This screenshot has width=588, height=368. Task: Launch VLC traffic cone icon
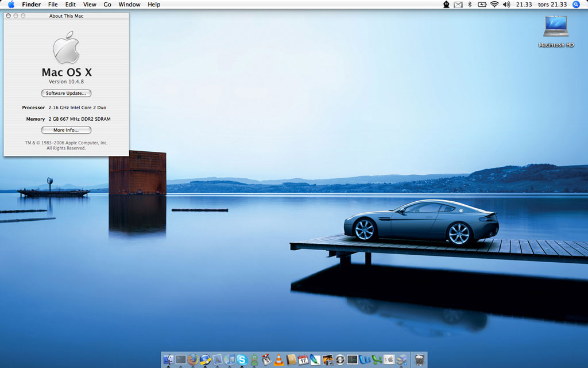click(278, 360)
